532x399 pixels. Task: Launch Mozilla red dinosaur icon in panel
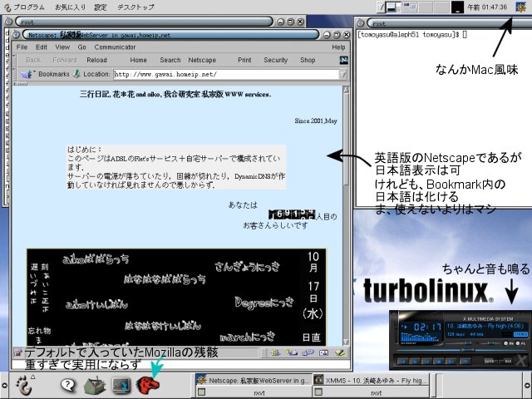click(147, 386)
